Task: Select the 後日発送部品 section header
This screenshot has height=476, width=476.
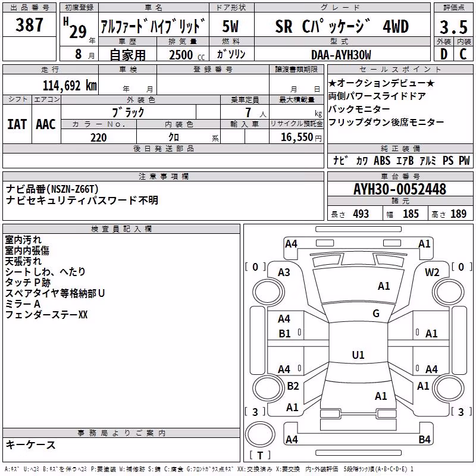Action: (163, 148)
